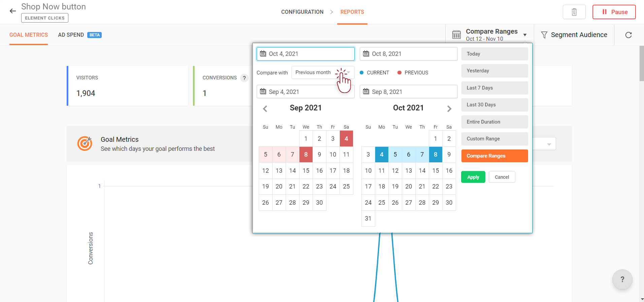Viewport: 644px width, 302px height.
Task: Click the Beta badge beside Ad Spend
Action: click(x=95, y=35)
